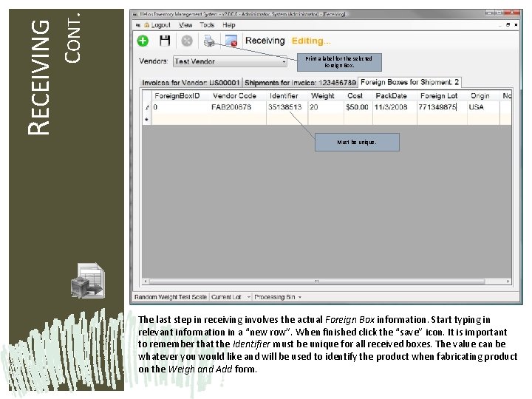Click the horizontal scrollbar right arrow
This screenshot has width=532, height=399.
tap(508, 282)
